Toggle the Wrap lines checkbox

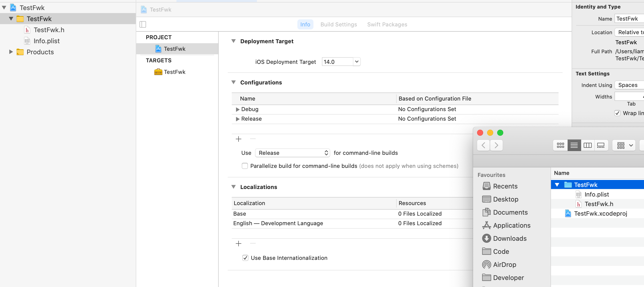(x=617, y=113)
